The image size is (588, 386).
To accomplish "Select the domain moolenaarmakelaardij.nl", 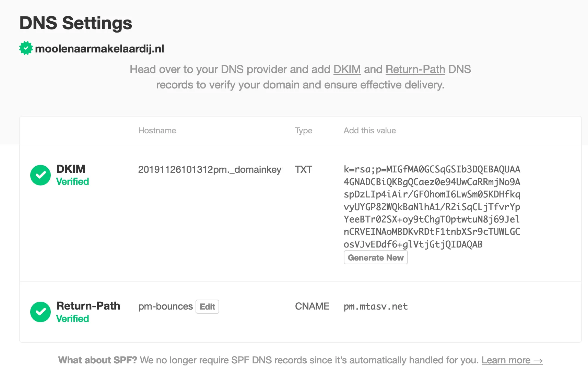I will 99,48.
